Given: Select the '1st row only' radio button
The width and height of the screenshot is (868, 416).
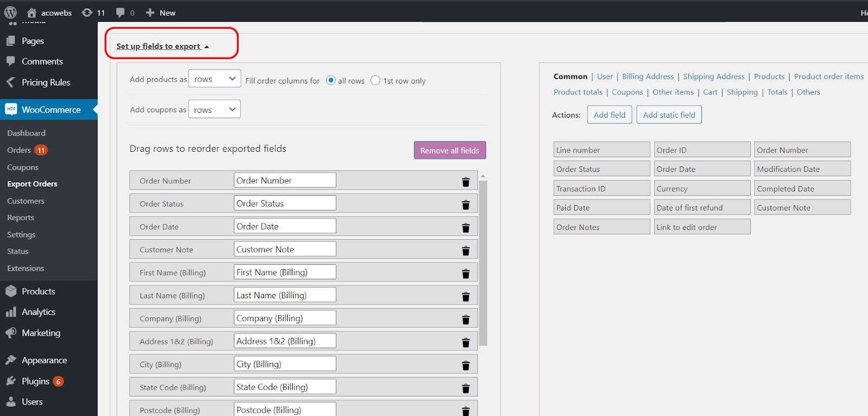Looking at the screenshot, I should pyautogui.click(x=375, y=80).
